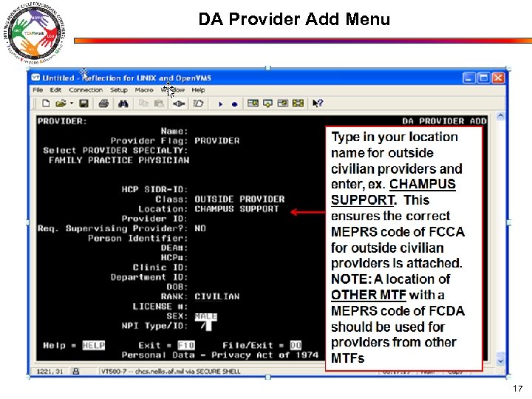Click the 'LICENSE #:' field label
Screen dimensions: 532x399
tap(160, 307)
